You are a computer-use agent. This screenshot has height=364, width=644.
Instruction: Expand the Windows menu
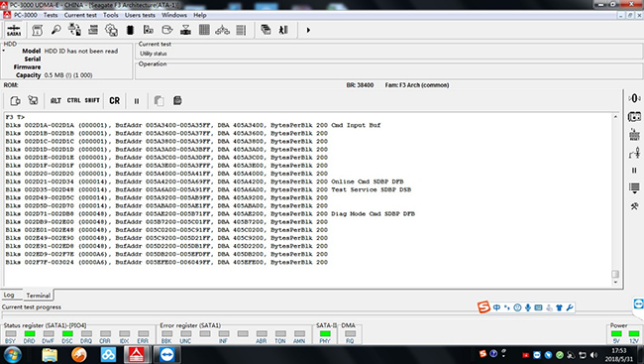click(x=174, y=15)
